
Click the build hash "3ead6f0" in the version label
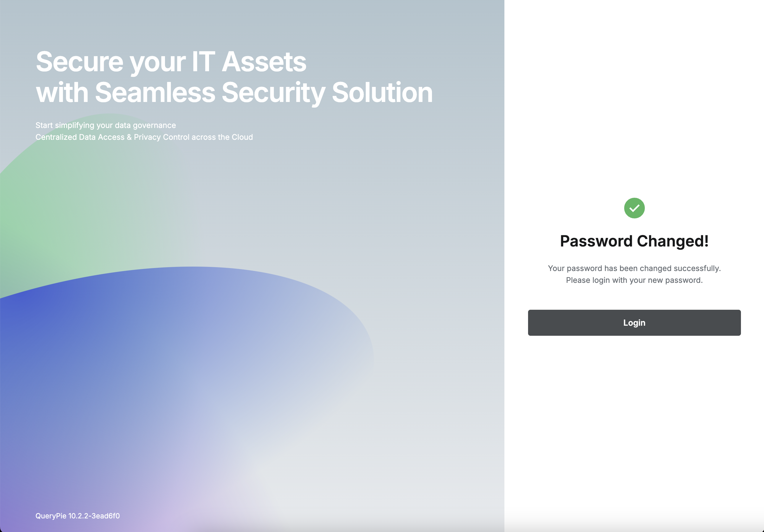[106, 516]
